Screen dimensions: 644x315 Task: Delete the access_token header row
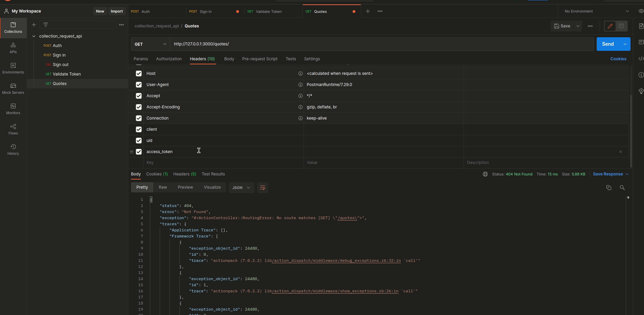point(621,152)
